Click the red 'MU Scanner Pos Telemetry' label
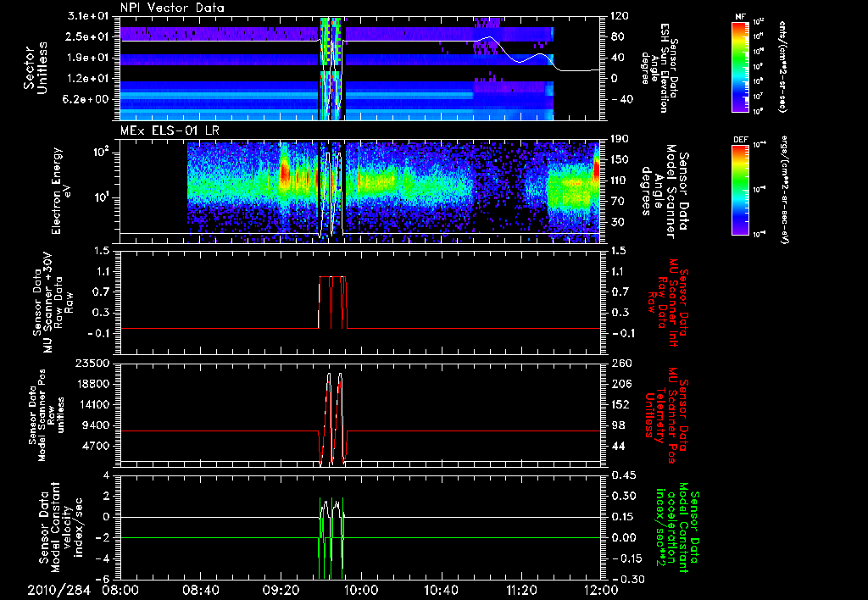 [666, 415]
